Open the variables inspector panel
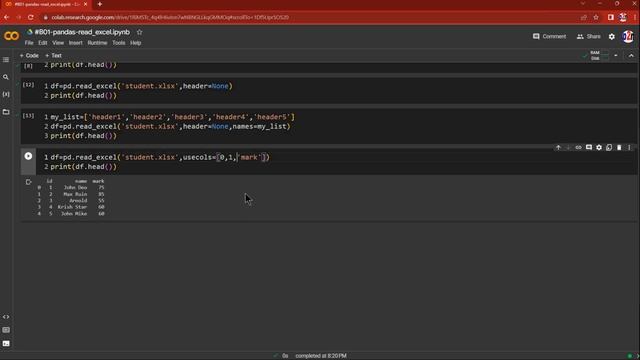The image size is (640, 360). (x=6, y=94)
